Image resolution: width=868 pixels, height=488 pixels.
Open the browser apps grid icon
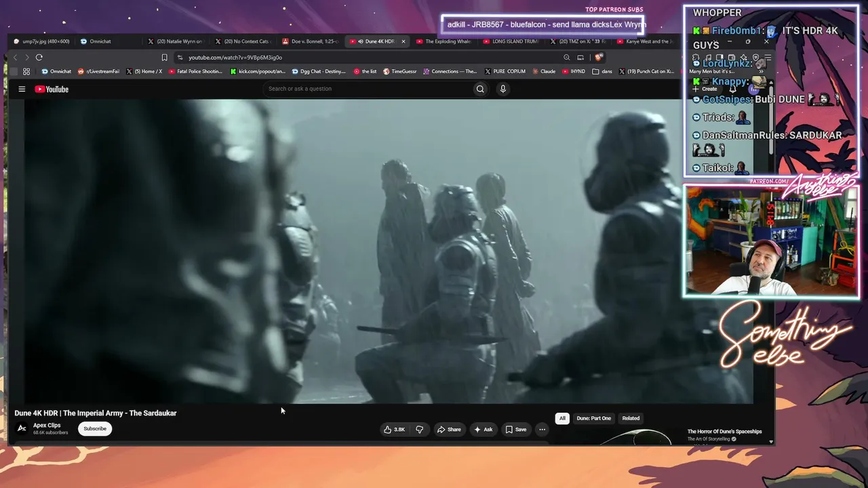pyautogui.click(x=26, y=71)
